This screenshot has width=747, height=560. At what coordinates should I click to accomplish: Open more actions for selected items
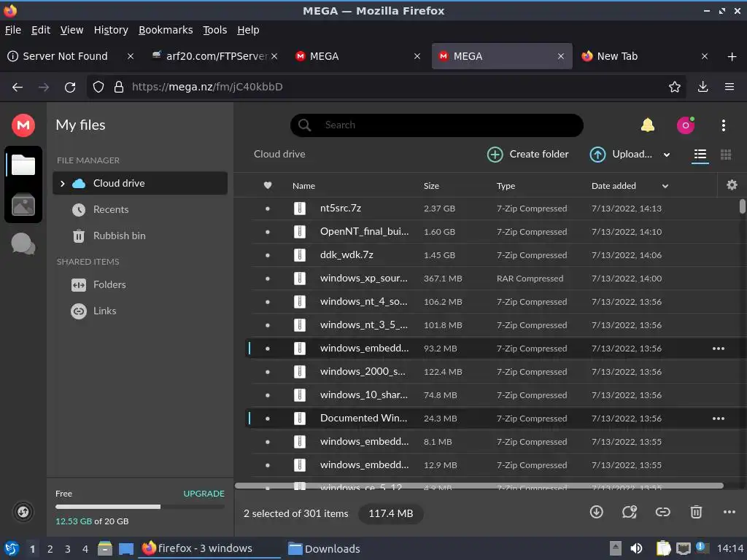[729, 512]
